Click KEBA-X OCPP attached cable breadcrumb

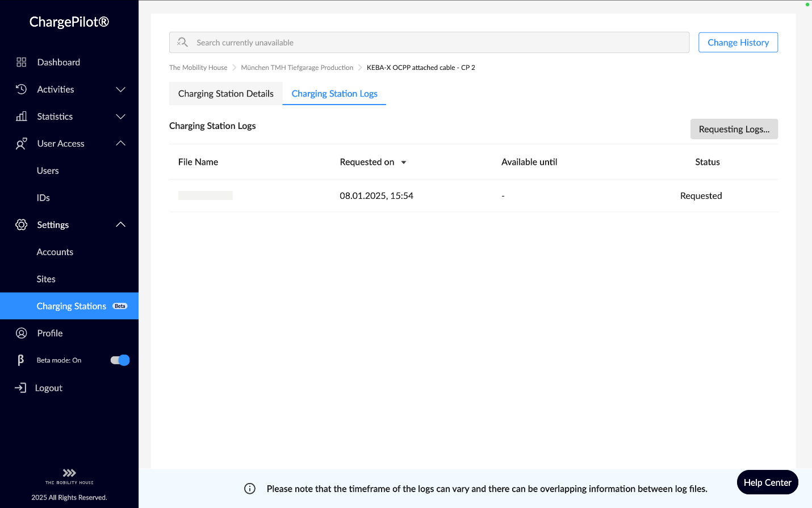point(421,68)
